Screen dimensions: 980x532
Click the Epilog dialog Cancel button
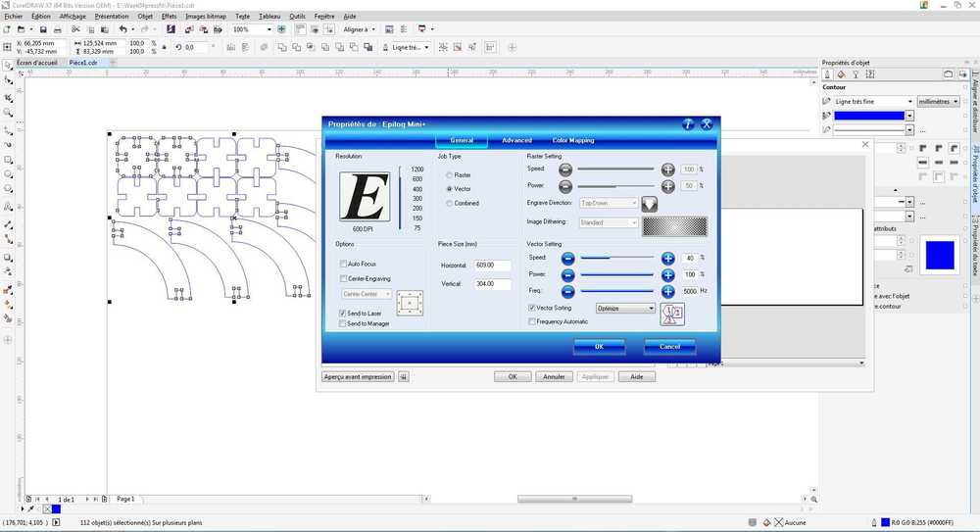669,347
